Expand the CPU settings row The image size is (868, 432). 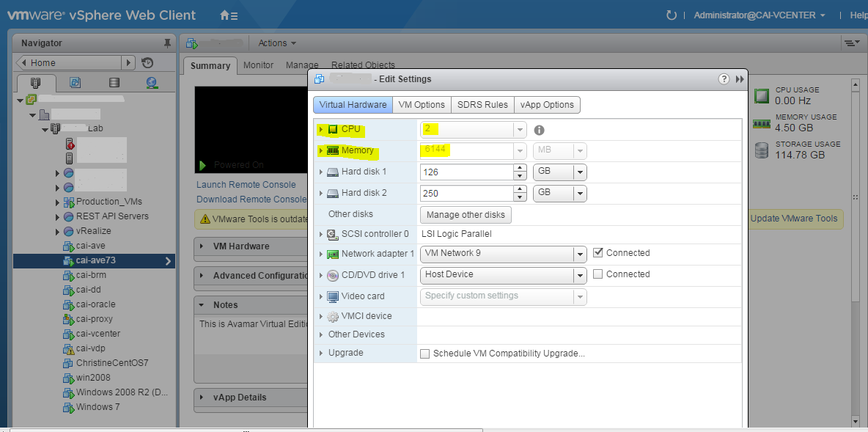[320, 128]
